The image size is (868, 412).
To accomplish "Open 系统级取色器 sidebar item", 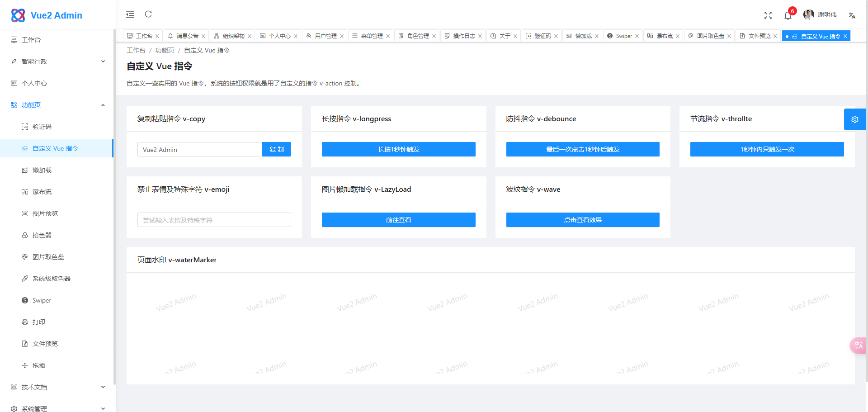I will (57, 279).
